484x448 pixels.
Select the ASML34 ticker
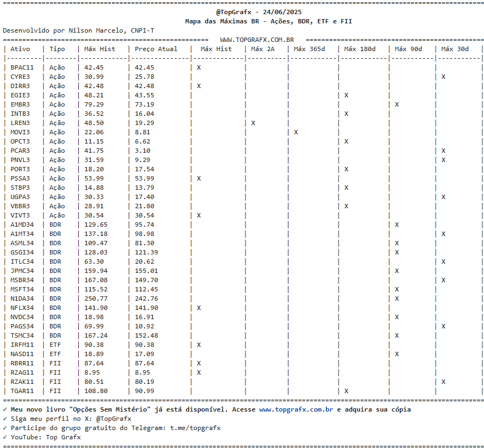point(22,243)
